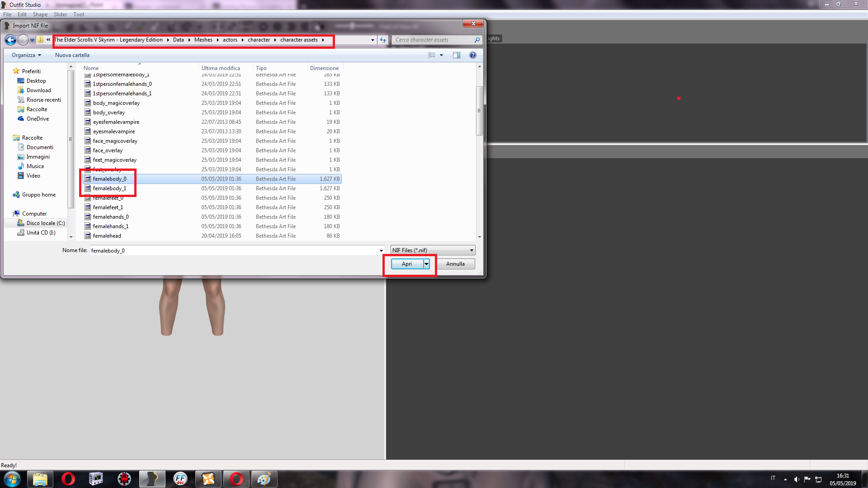Open Outfit Studio Shape menu

[40, 14]
